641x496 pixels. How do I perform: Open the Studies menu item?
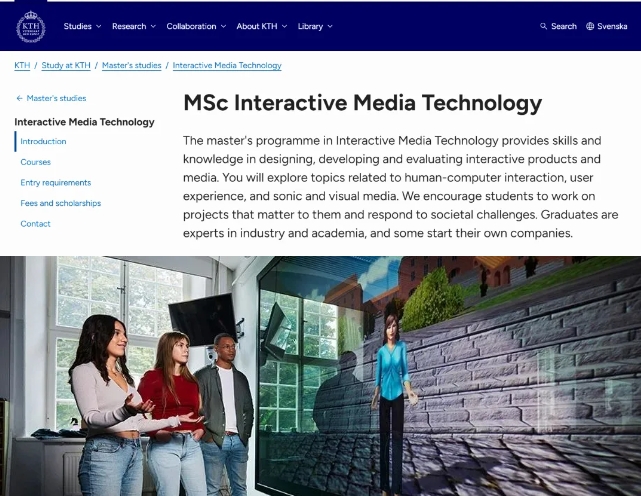click(78, 26)
